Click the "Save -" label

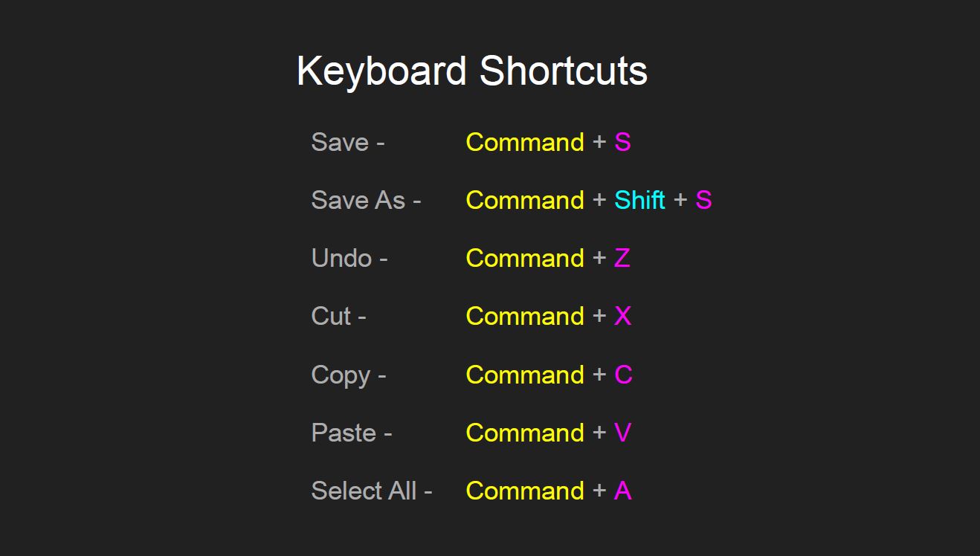347,142
